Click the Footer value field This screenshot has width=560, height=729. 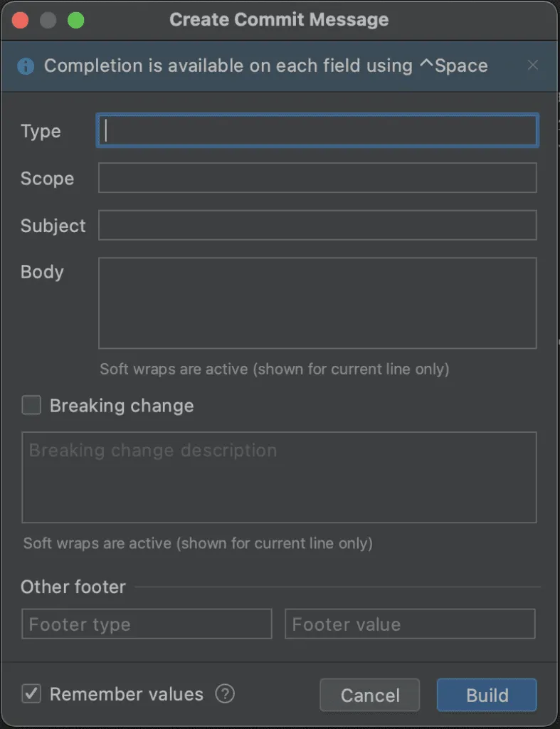pos(410,624)
